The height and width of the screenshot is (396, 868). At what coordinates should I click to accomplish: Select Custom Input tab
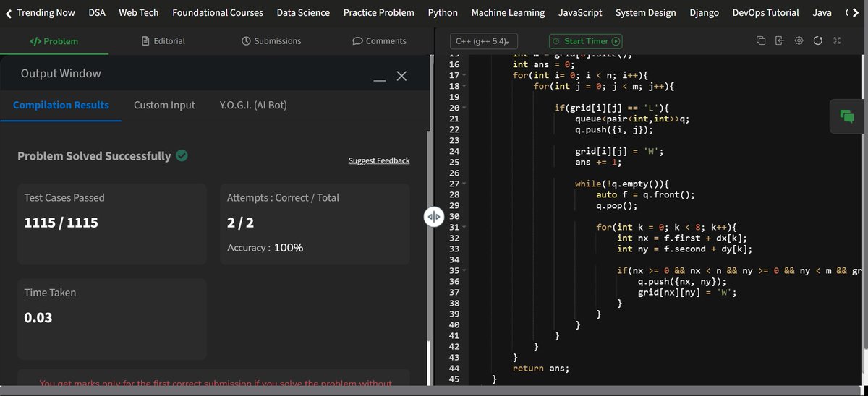164,105
